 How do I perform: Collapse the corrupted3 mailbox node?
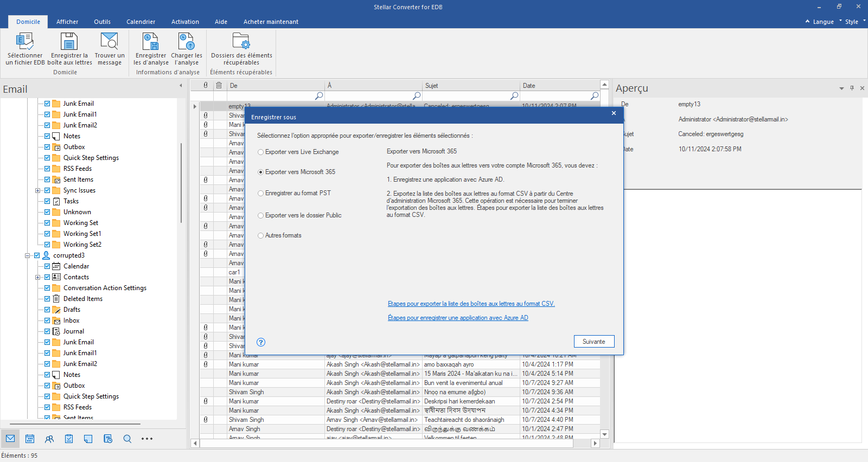pyautogui.click(x=27, y=255)
